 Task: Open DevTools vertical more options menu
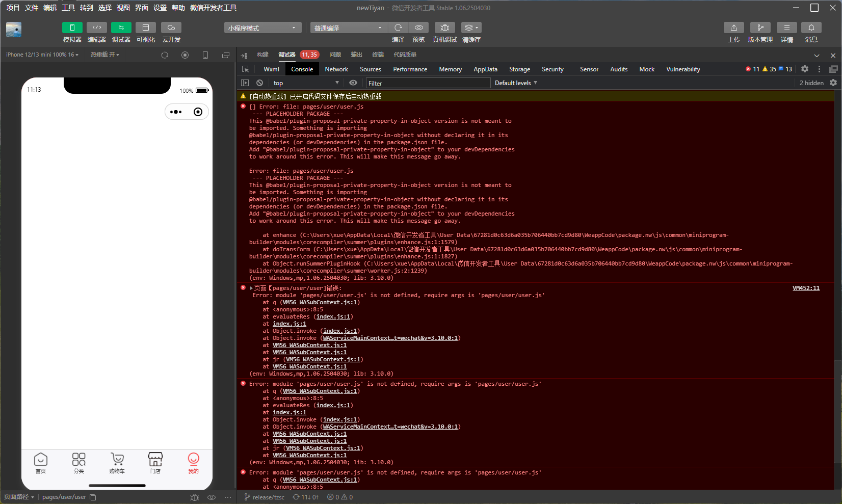coord(819,69)
